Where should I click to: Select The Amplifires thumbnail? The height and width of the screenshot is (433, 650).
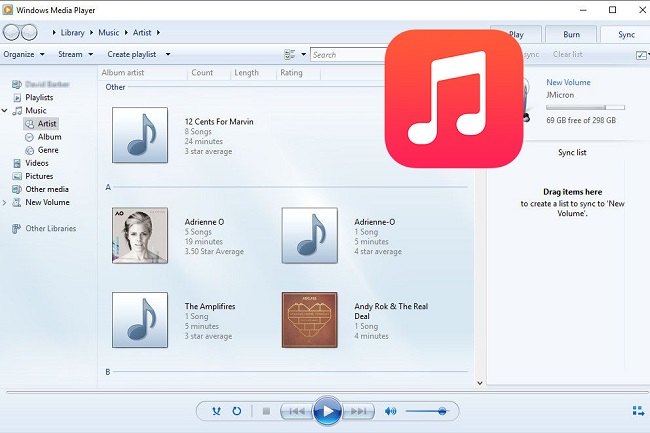(140, 320)
